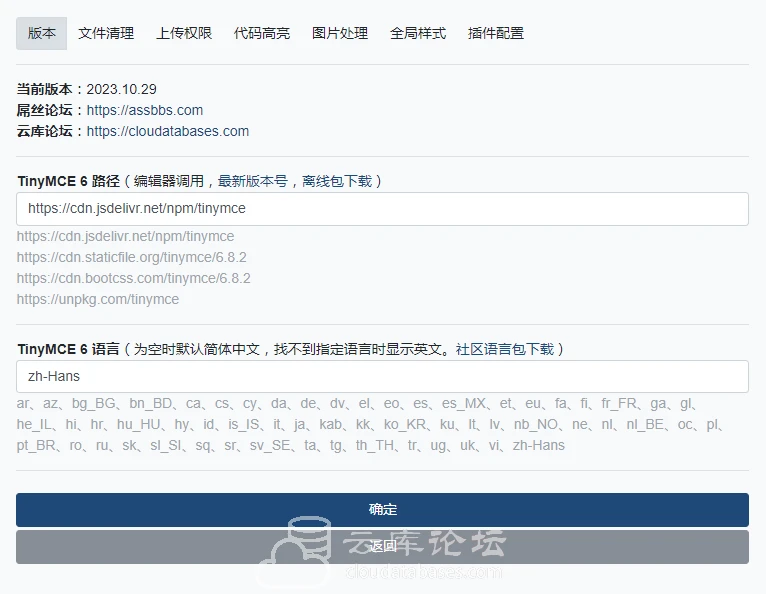Viewport: 766px width, 594px height.
Task: Switch to the 版本 tab
Action: tap(42, 33)
